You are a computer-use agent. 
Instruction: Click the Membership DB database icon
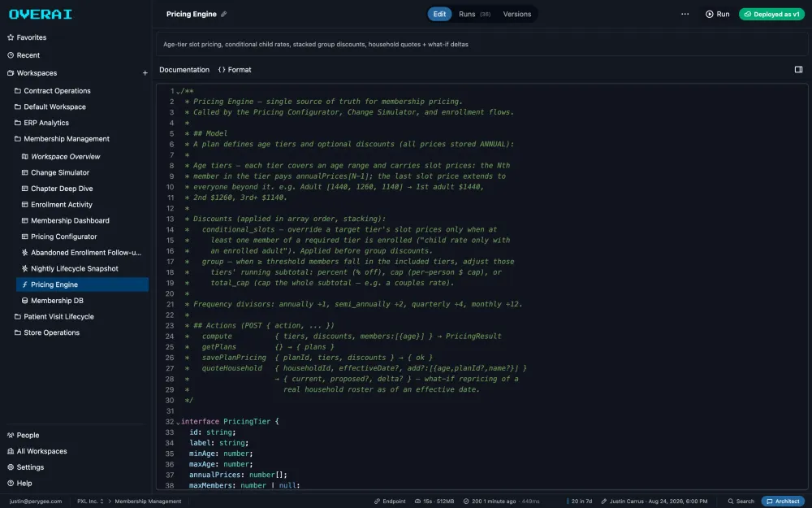pos(24,301)
